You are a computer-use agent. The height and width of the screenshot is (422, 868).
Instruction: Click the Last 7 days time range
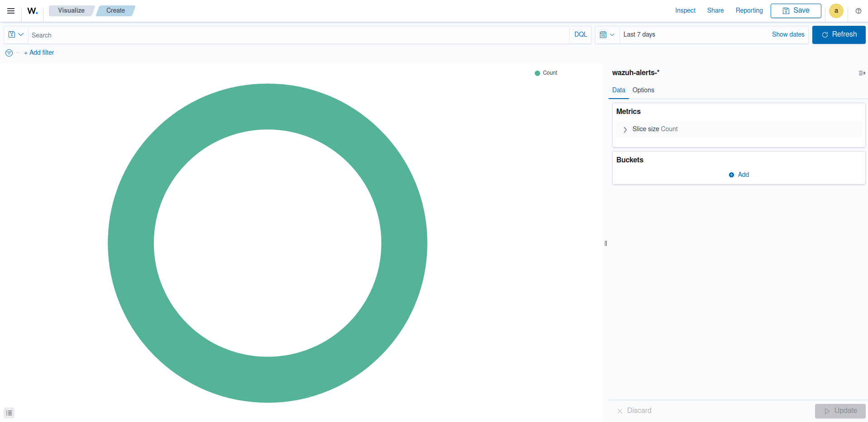point(639,34)
